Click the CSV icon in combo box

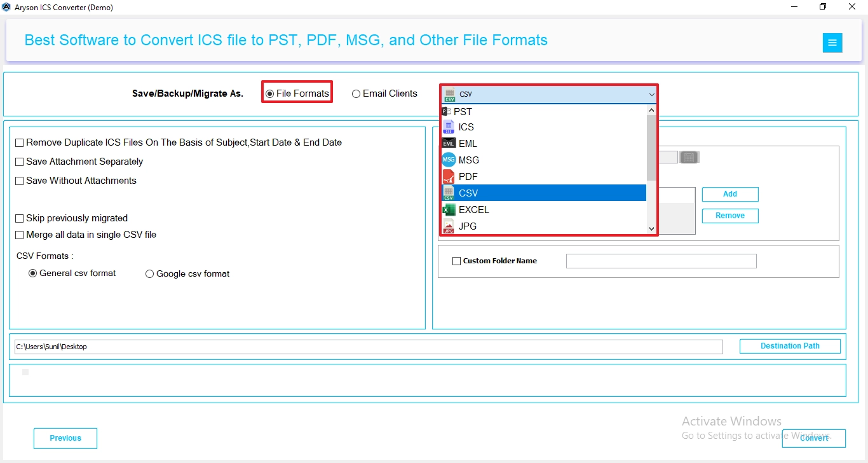coord(450,94)
